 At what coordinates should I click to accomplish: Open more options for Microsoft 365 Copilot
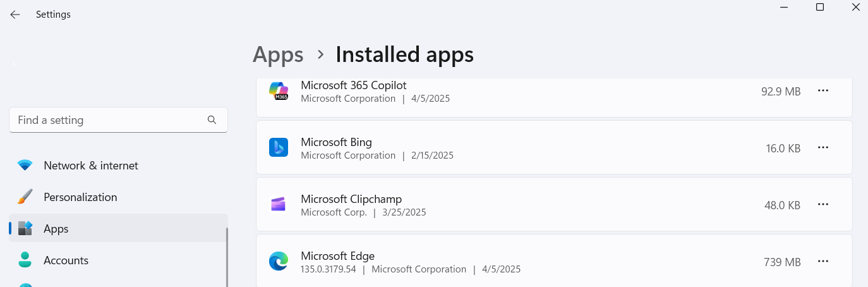(823, 91)
